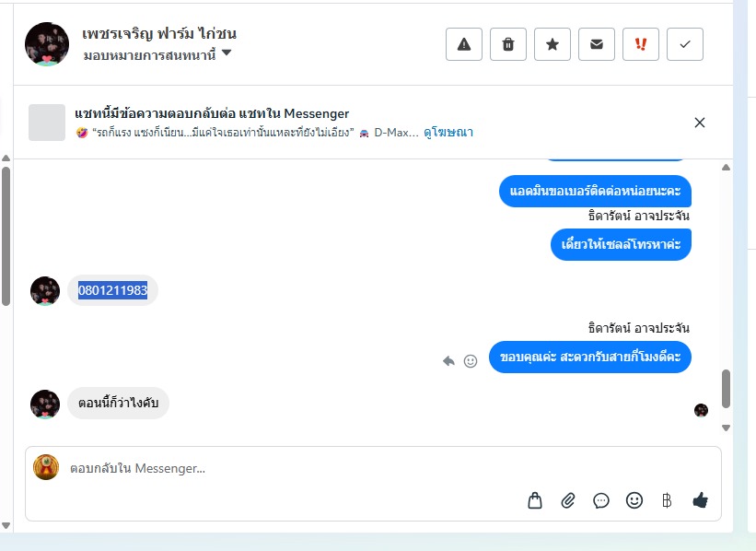The width and height of the screenshot is (756, 551).
Task: Click the small seen-by avatar at right
Action: [x=701, y=411]
